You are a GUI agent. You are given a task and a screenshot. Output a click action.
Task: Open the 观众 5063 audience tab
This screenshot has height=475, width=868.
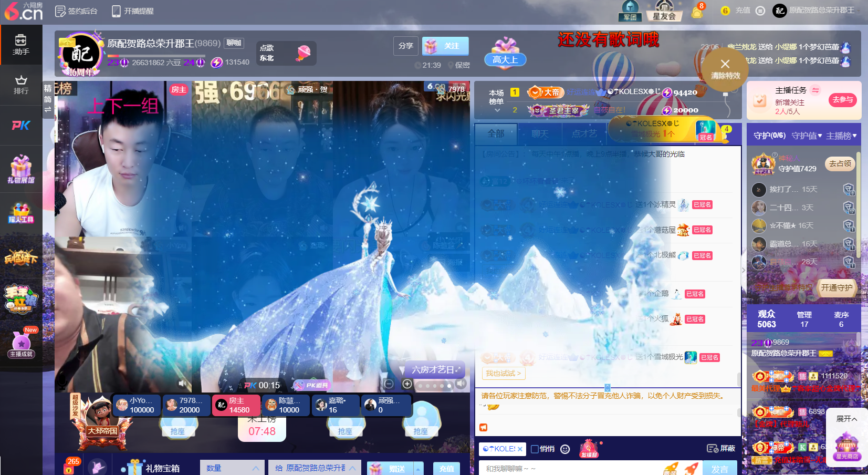[x=767, y=319]
